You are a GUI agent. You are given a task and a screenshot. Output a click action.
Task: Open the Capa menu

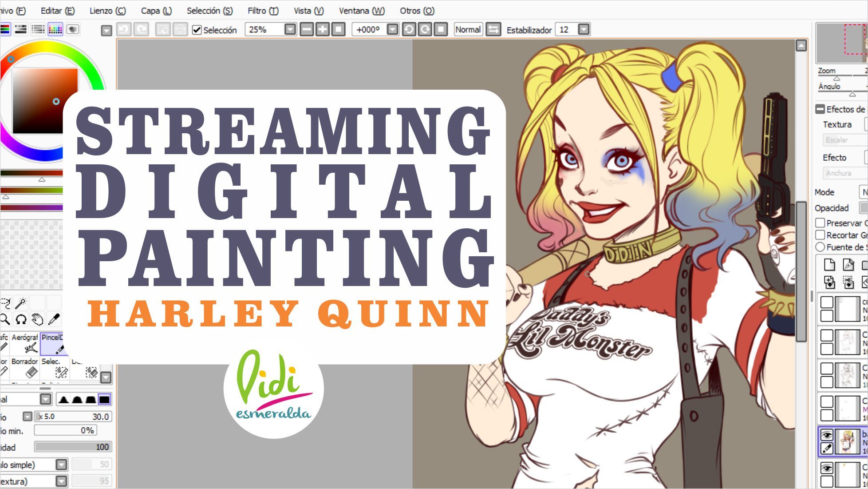coord(156,11)
